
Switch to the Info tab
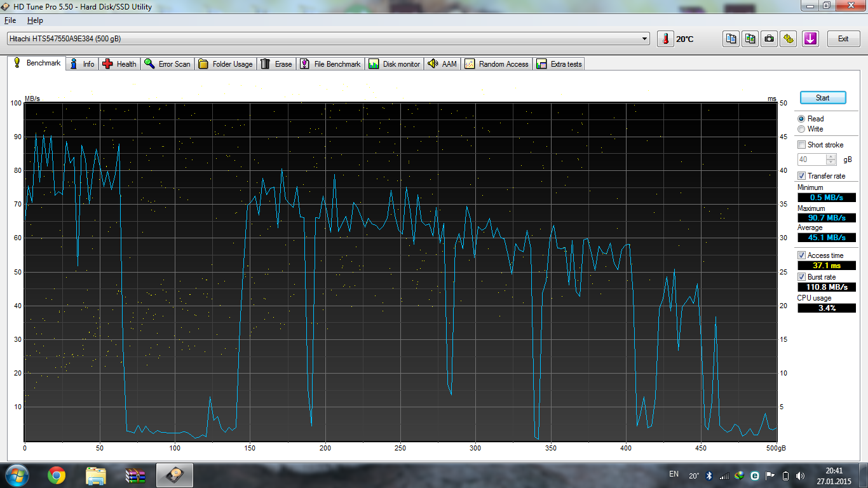[x=82, y=64]
